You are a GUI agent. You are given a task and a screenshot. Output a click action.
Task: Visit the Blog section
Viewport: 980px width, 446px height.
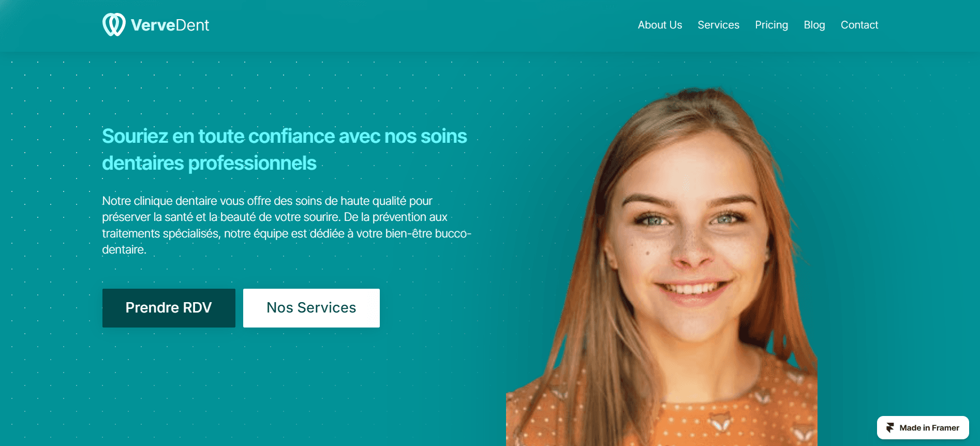coord(814,25)
